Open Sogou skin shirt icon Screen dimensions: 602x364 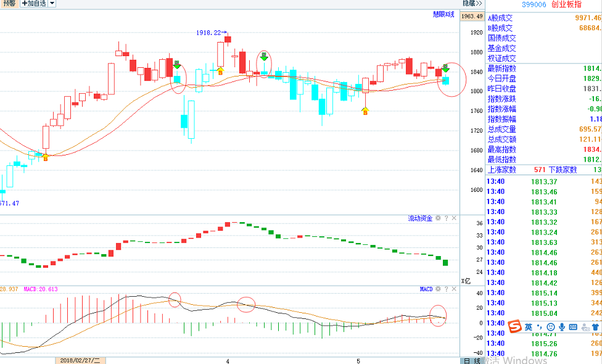595,326
